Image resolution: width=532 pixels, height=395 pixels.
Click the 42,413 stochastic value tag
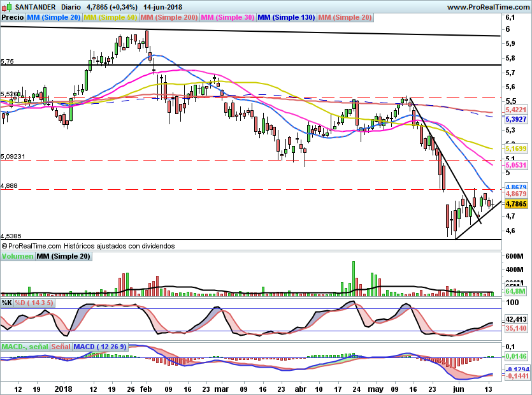[514, 319]
